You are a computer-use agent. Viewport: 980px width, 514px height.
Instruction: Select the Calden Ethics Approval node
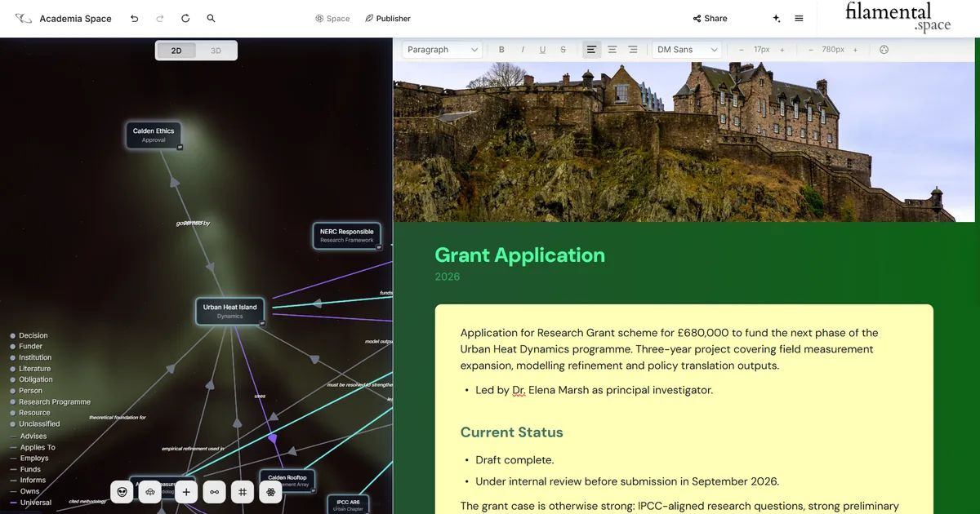point(154,135)
